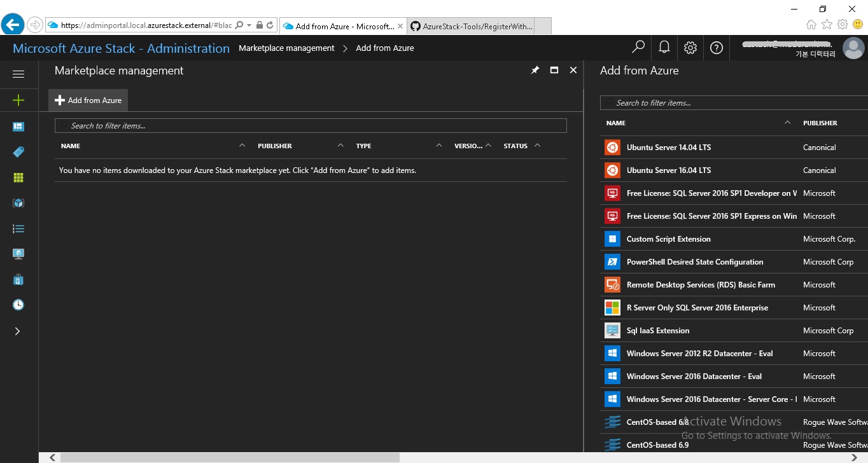868x463 pixels.
Task: Close the Marketplace management blade
Action: point(573,70)
